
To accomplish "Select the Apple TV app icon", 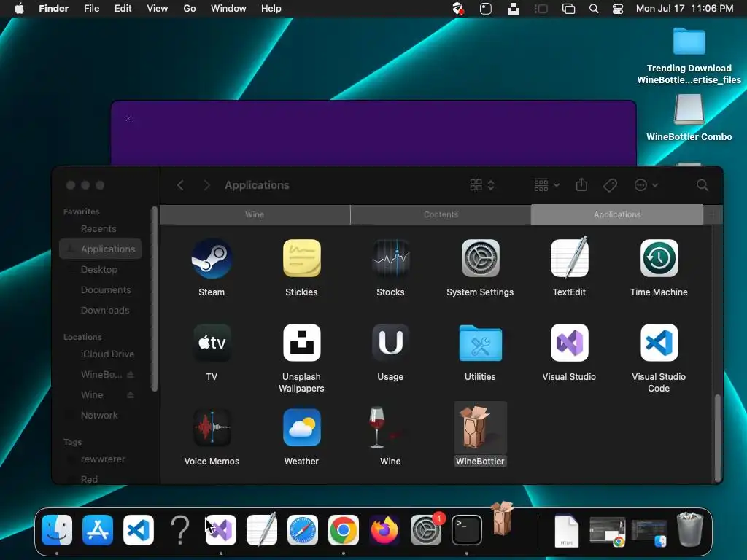I will (x=212, y=343).
